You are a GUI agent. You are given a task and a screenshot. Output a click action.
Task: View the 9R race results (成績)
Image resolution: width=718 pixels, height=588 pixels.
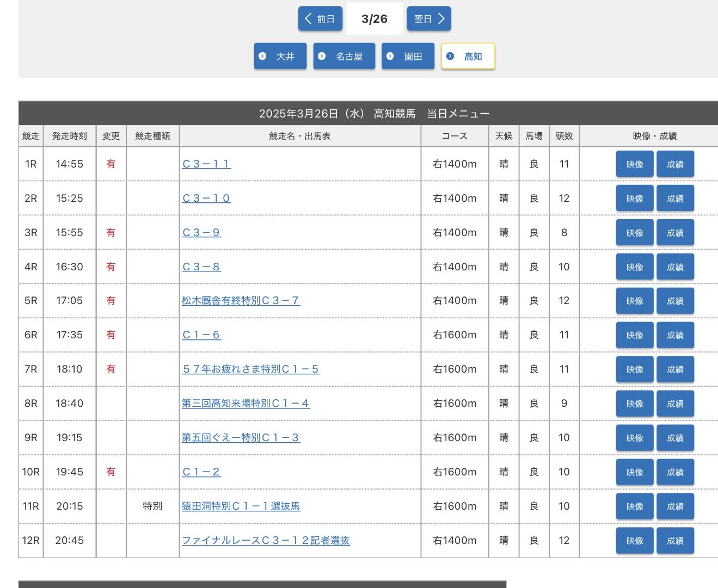click(x=675, y=437)
